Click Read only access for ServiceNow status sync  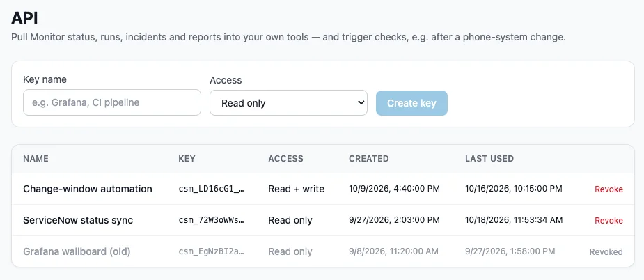point(290,220)
